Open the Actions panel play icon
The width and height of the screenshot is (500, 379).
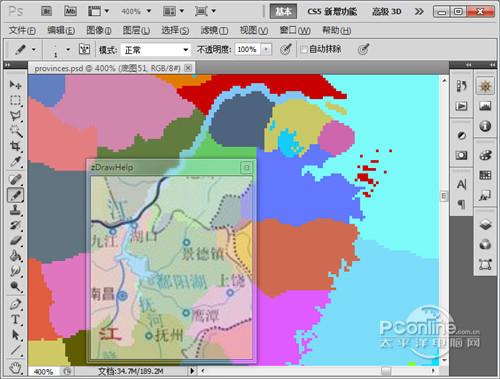point(461,106)
